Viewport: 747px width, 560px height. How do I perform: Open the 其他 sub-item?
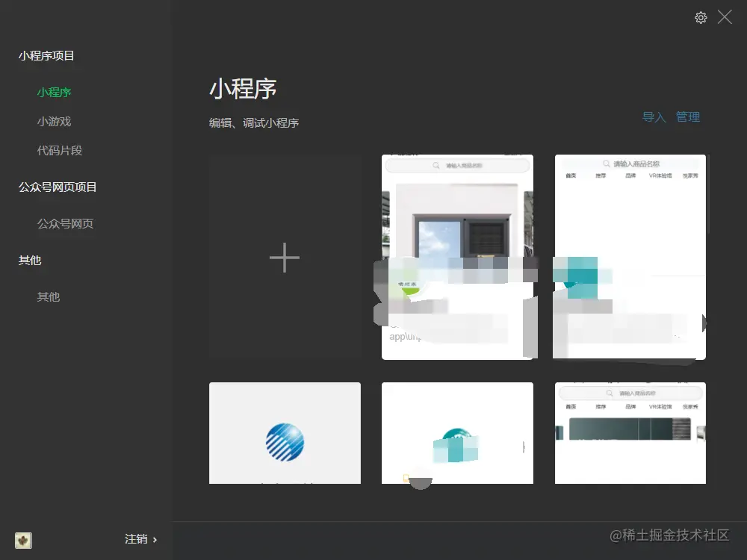click(48, 296)
